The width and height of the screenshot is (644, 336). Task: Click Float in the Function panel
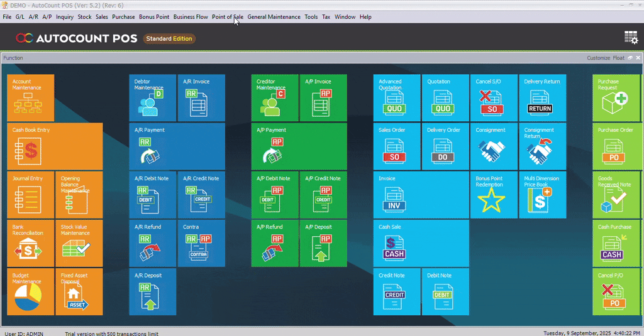[619, 58]
